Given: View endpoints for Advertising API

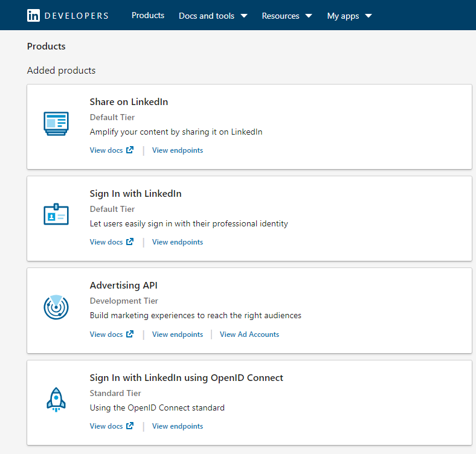Looking at the screenshot, I should click(178, 334).
